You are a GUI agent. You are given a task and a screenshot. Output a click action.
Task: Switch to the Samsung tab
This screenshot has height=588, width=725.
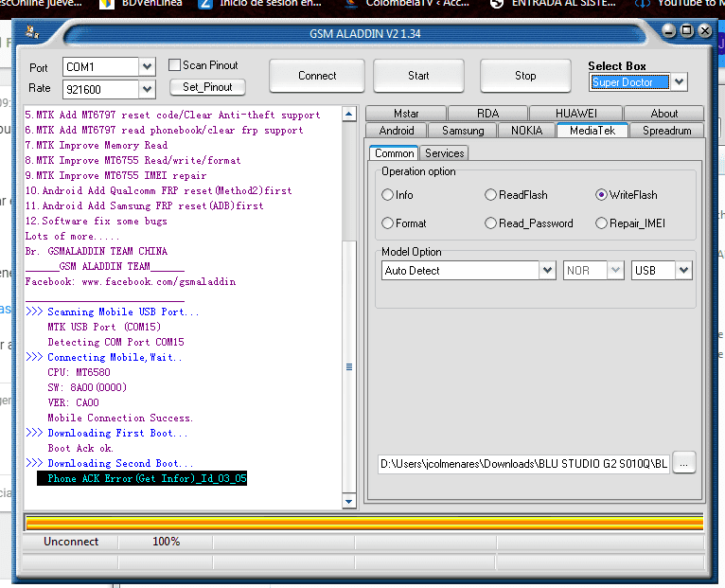coord(463,131)
